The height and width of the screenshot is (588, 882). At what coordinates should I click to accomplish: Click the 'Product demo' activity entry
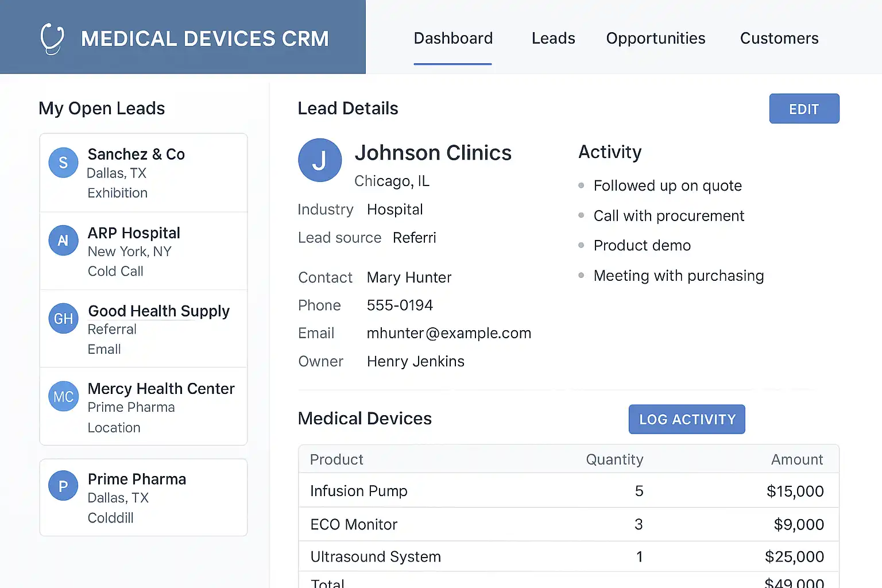(642, 246)
